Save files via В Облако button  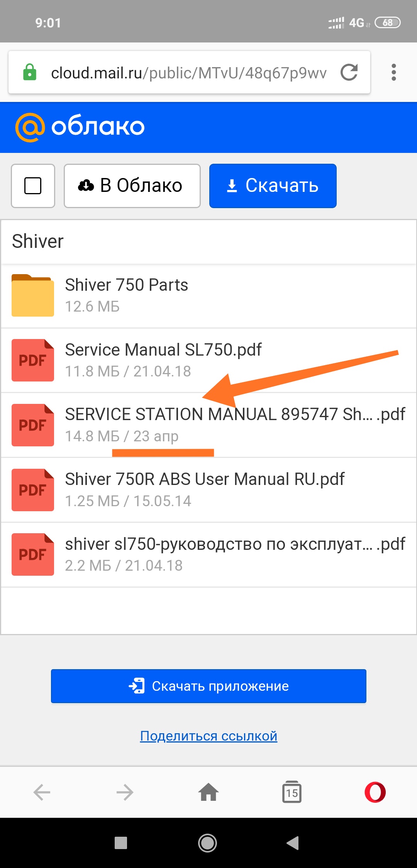[132, 186]
